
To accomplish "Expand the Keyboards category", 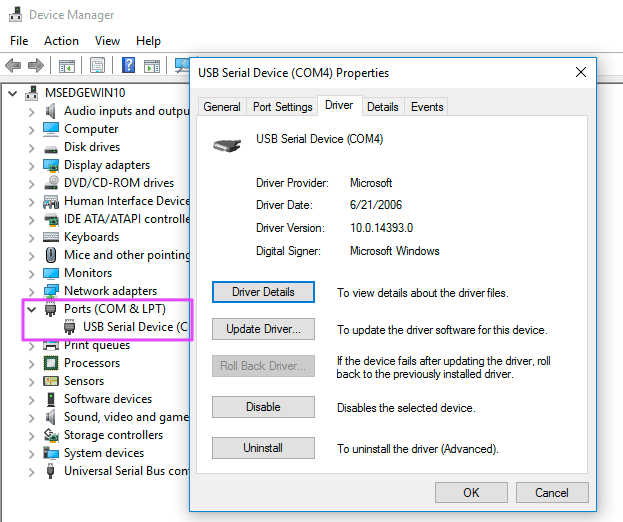I will 31,238.
